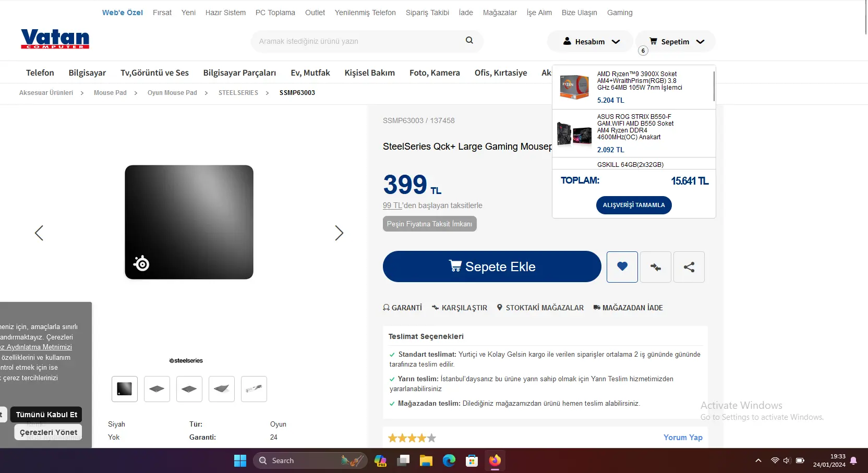
Task: Open the Bilgisayar Parçaları menu
Action: (x=239, y=72)
